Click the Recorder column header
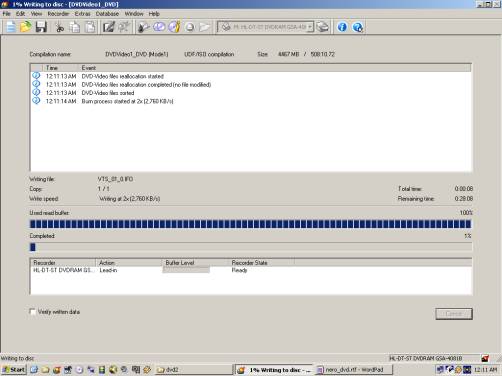Viewport: 502px width, 376px height. click(x=63, y=263)
